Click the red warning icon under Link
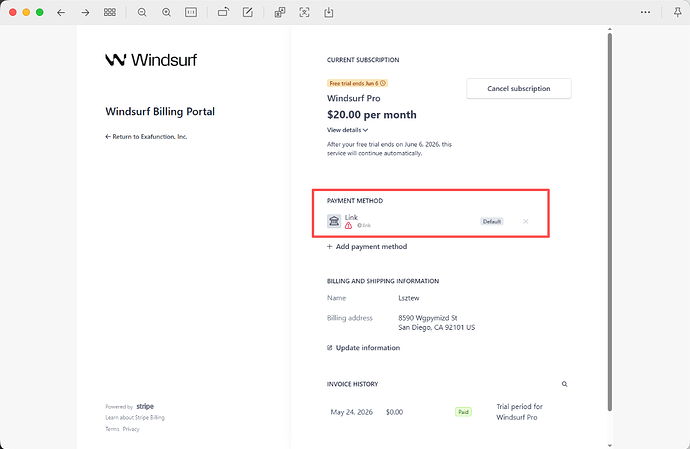Screen dimensions: 690x449 (348, 226)
